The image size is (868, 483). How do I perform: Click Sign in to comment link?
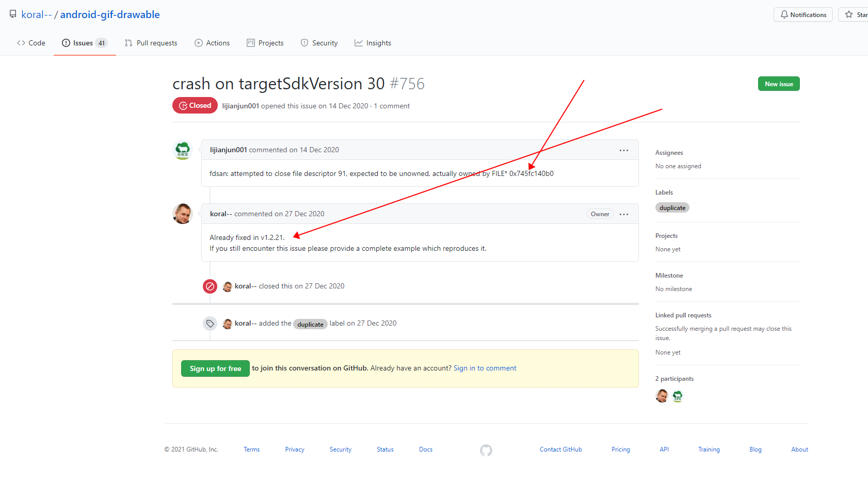pos(485,368)
